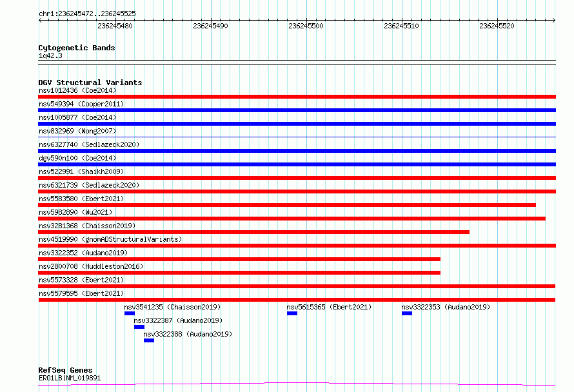
Task: Click ruler position 236245500
Action: click(x=306, y=26)
